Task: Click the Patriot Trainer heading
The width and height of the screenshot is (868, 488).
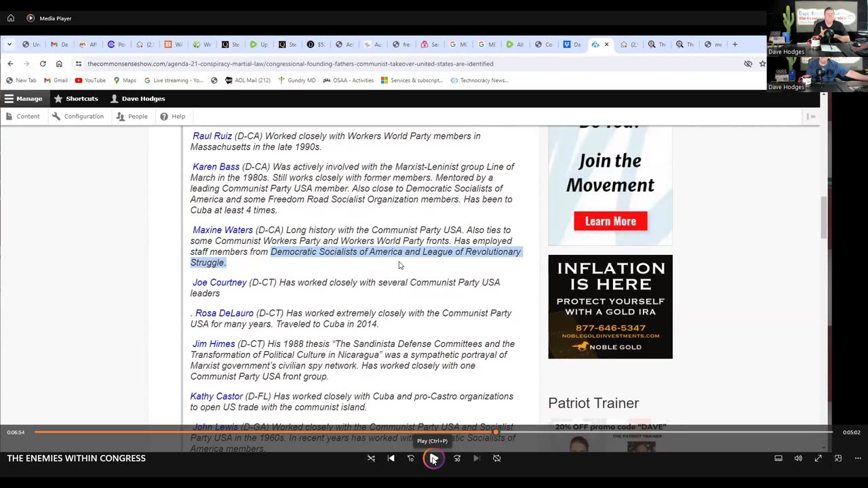Action: [x=593, y=403]
